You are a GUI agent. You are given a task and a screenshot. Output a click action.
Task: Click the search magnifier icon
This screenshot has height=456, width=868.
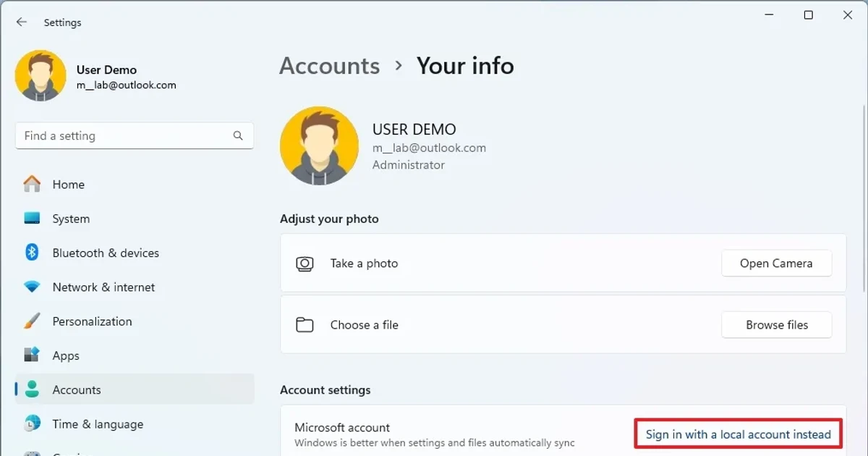click(238, 135)
